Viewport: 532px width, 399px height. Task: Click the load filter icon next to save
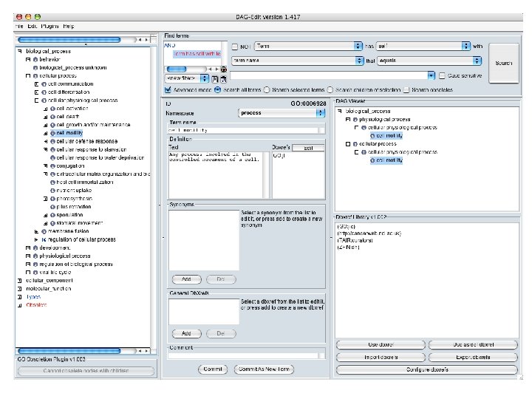tap(223, 79)
